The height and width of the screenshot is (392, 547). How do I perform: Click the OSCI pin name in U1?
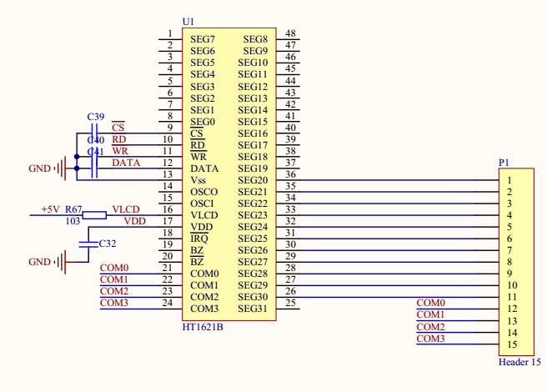202,204
